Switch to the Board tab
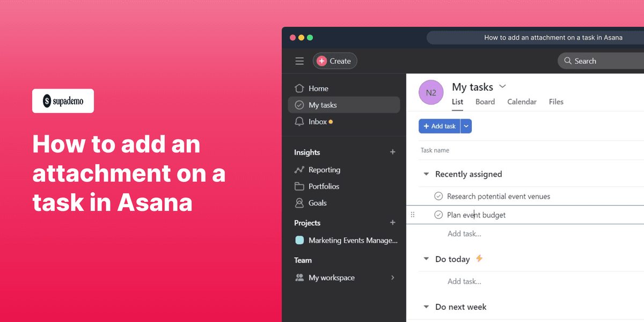The width and height of the screenshot is (644, 322). tap(485, 101)
